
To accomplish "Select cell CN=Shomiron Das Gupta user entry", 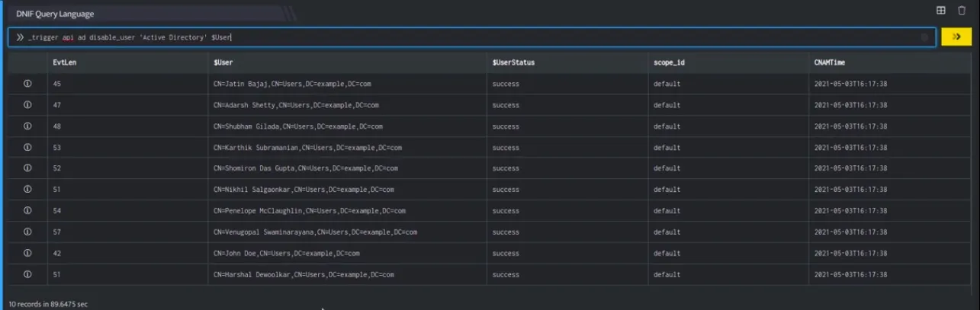I will click(x=306, y=168).
